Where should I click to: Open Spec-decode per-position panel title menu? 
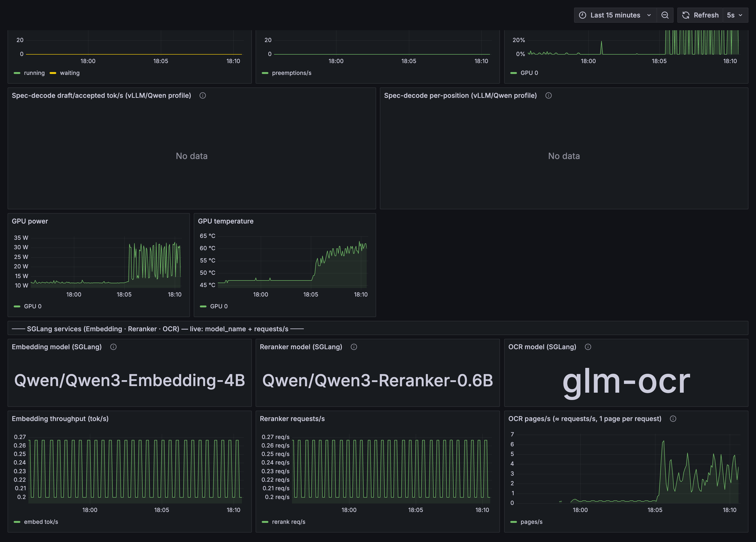(460, 96)
